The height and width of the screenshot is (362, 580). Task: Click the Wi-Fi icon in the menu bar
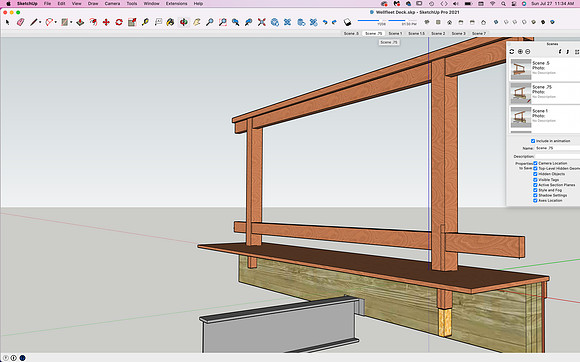[x=492, y=3]
